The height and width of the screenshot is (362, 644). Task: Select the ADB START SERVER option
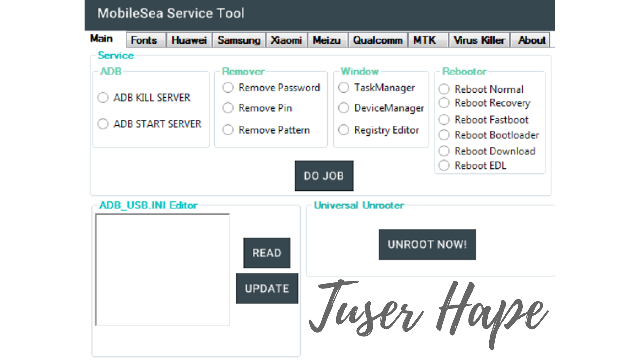click(103, 124)
